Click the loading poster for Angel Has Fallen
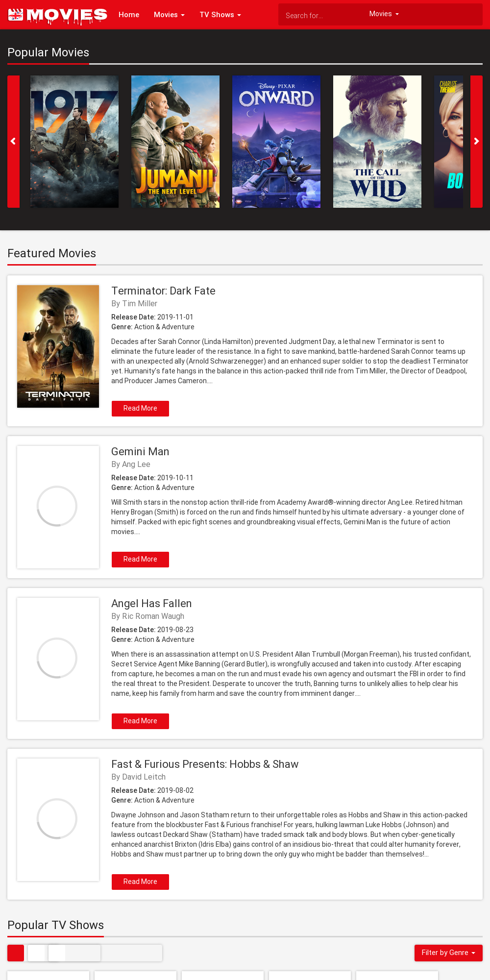 (x=58, y=659)
